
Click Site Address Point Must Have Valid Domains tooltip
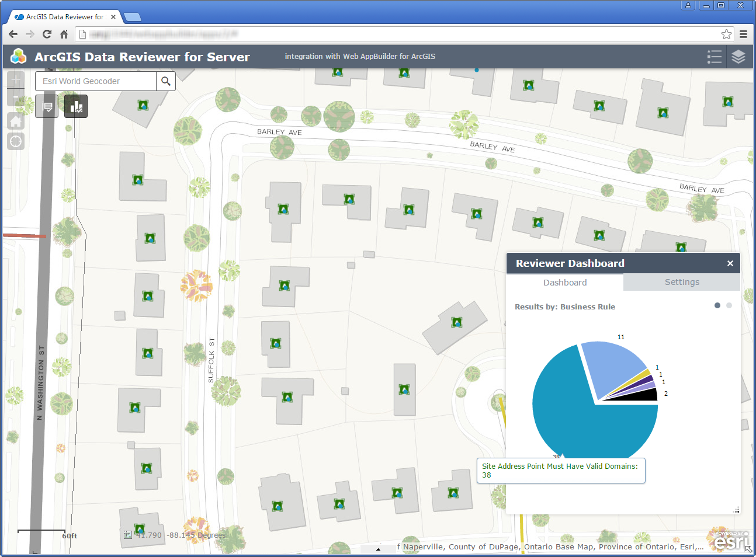[x=561, y=471]
